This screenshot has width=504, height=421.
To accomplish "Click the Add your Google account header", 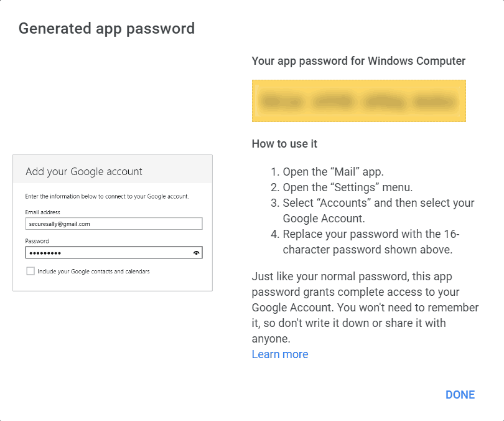I will point(84,171).
